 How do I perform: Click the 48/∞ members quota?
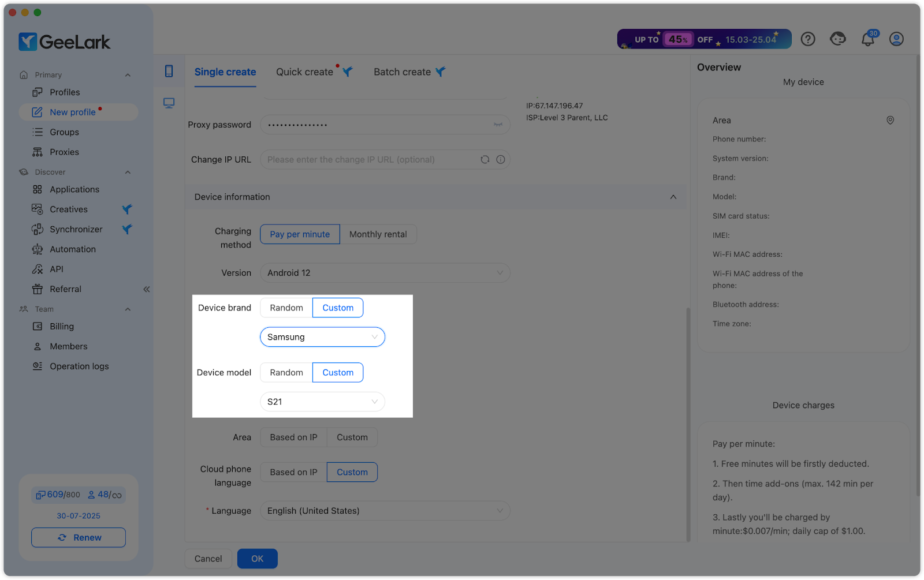105,495
